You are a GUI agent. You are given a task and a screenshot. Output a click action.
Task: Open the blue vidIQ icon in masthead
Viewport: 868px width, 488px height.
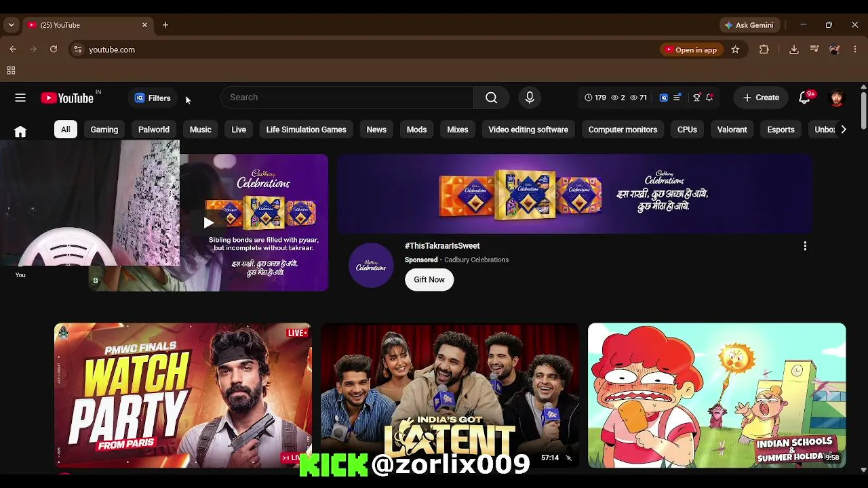pos(664,98)
